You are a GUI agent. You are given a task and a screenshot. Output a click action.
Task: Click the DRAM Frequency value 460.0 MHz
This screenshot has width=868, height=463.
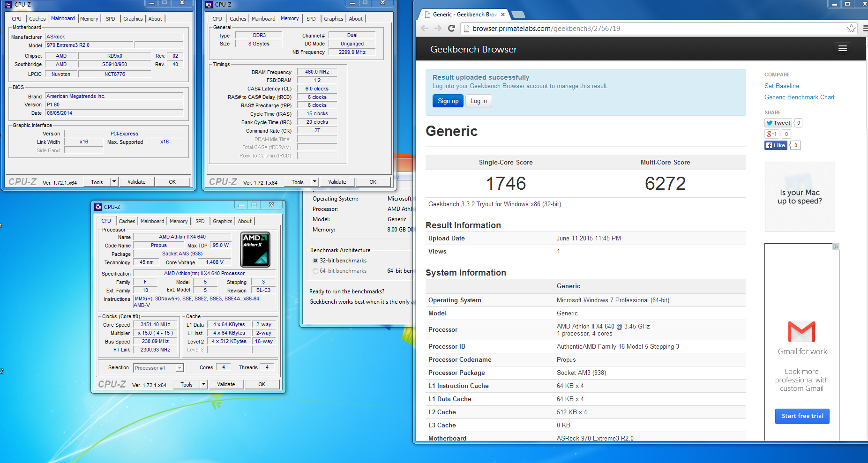pyautogui.click(x=317, y=72)
